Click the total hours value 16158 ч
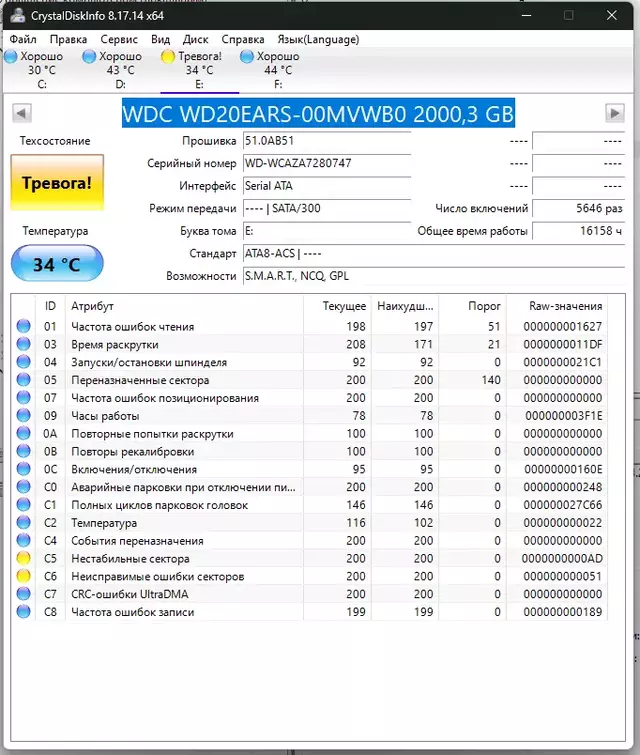 click(x=578, y=231)
